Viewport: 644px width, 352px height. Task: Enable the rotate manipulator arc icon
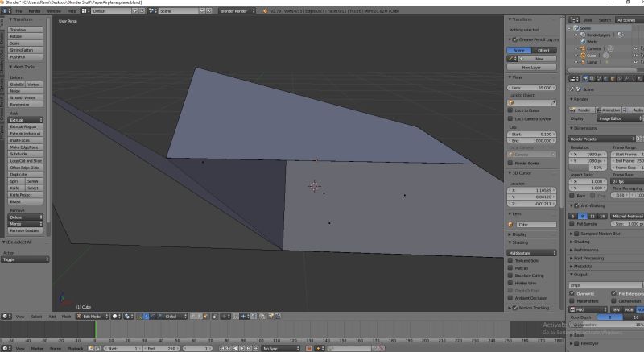click(x=152, y=317)
